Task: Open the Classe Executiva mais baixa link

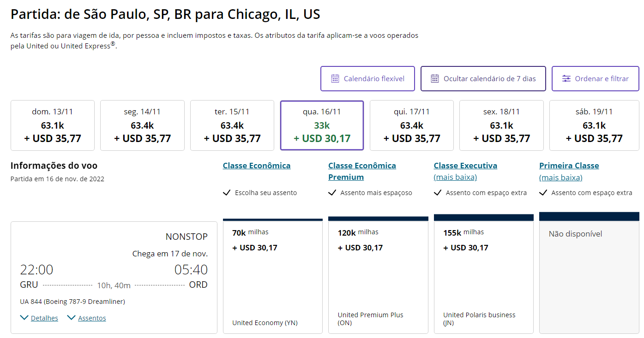Action: point(465,171)
